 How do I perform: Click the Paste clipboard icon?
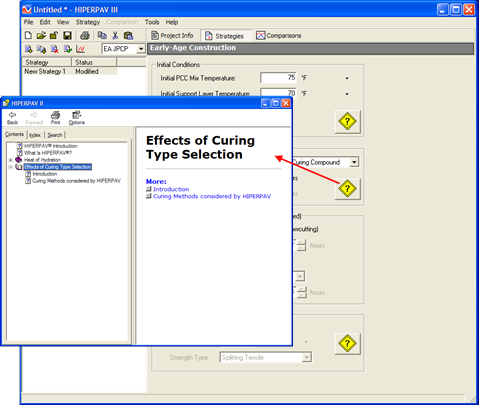(x=128, y=35)
